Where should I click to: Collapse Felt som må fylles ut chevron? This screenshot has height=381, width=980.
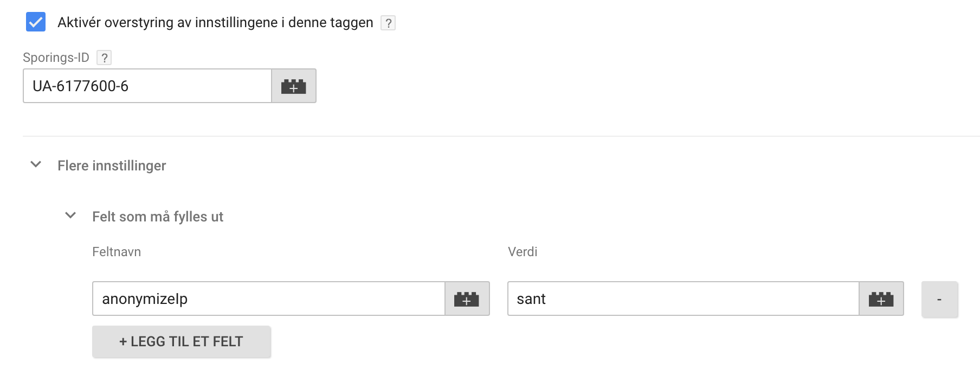coord(70,215)
